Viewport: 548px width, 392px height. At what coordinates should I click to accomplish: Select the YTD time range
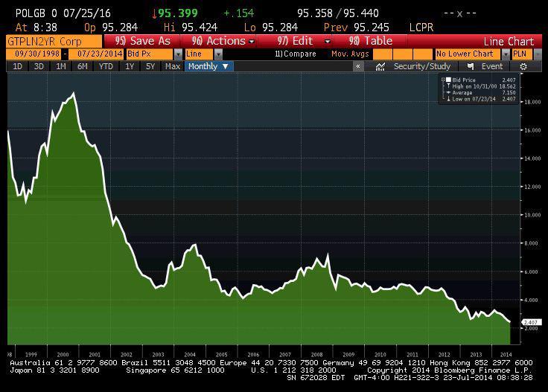pyautogui.click(x=106, y=66)
